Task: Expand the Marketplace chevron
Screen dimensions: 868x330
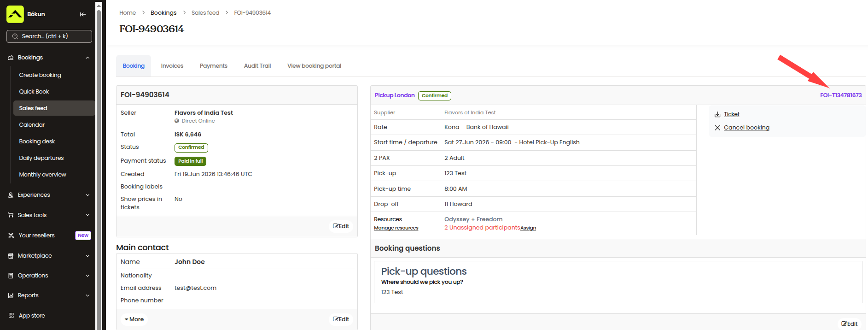Action: 87,256
